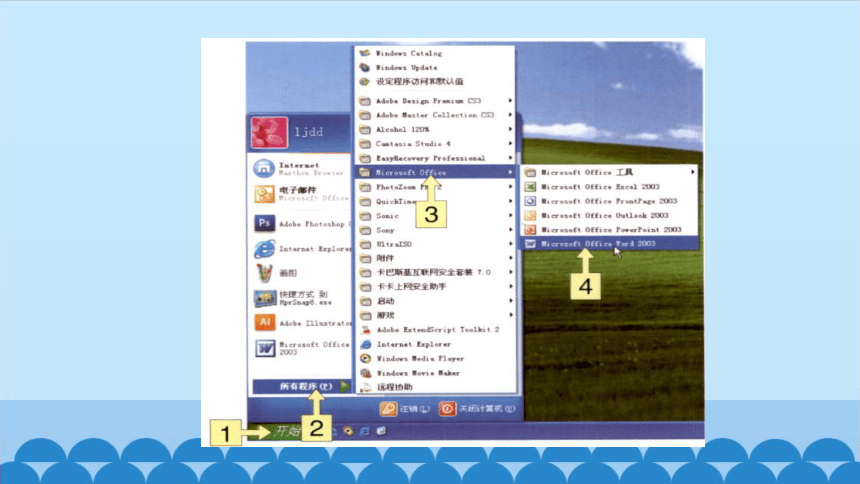Screen dimensions: 860x484
Task: Launch Microsoft Office PowerPoint 2003
Action: [x=609, y=229]
